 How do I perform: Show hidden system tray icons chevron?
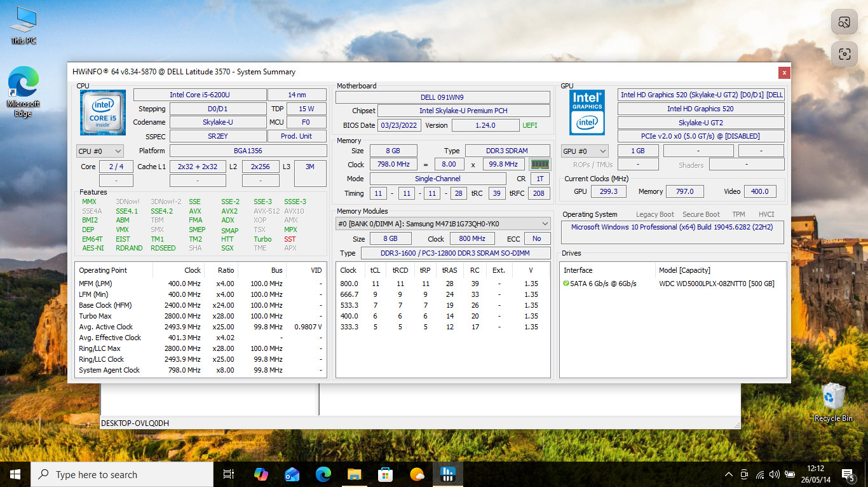pyautogui.click(x=729, y=474)
